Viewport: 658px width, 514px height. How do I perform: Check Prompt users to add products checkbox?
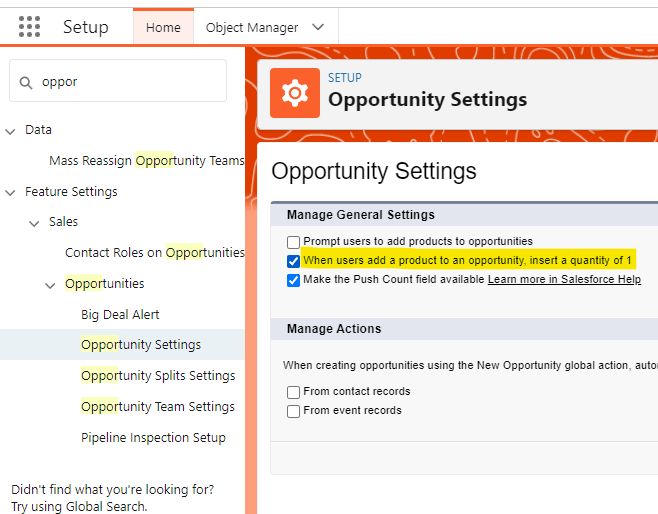coord(293,242)
